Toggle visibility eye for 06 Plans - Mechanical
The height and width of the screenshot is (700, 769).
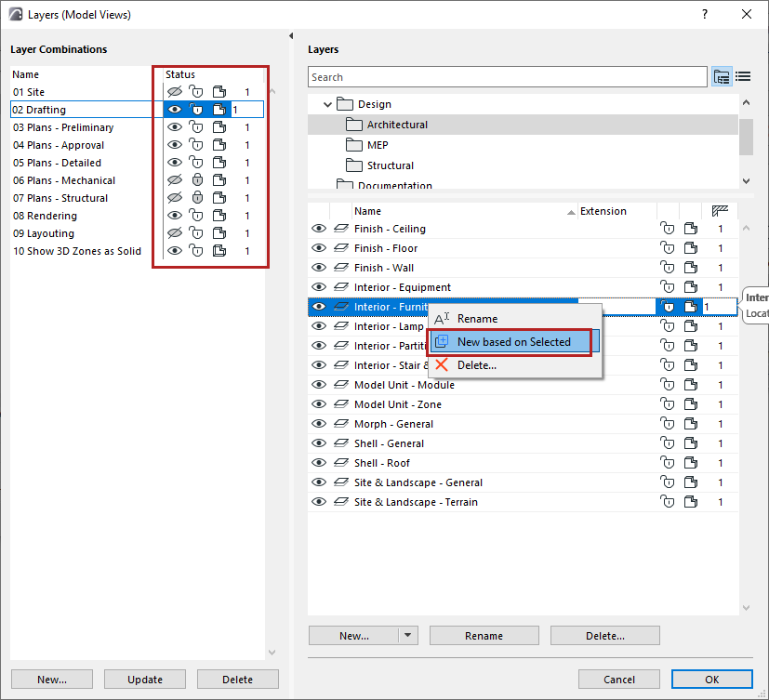point(175,180)
